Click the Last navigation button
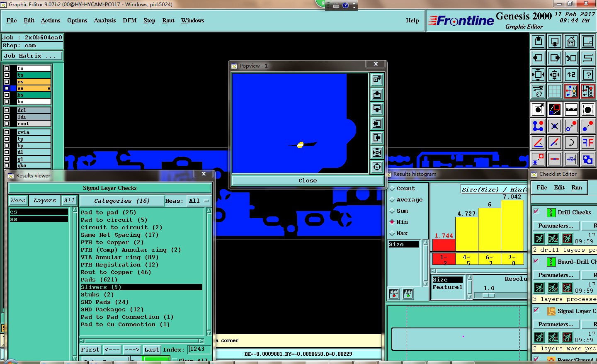 click(x=152, y=349)
